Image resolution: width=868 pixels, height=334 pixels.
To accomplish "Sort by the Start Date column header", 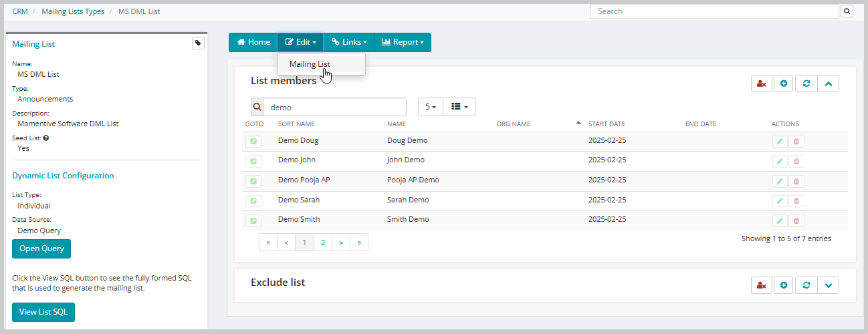I will point(607,124).
